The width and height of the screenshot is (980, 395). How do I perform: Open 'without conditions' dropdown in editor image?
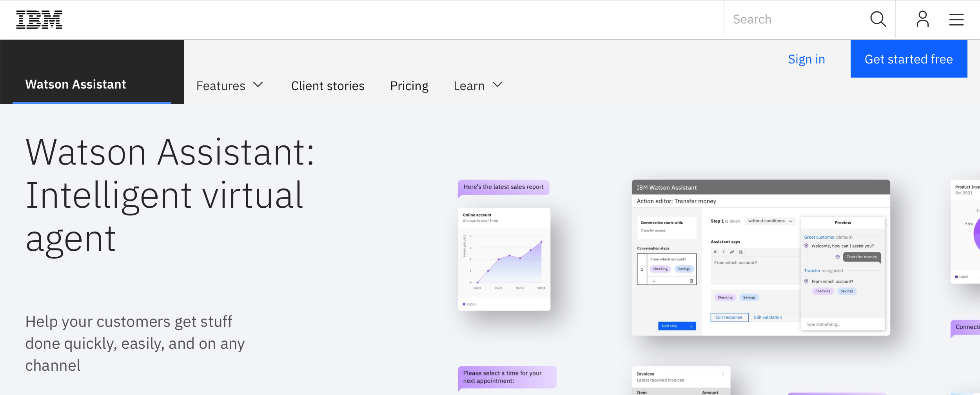tap(770, 221)
